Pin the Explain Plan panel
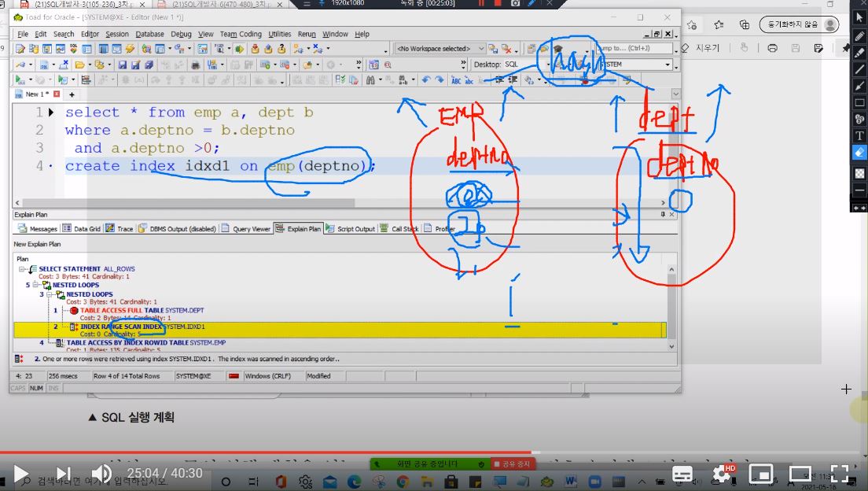Viewport: 868px width, 491px height. 663,215
